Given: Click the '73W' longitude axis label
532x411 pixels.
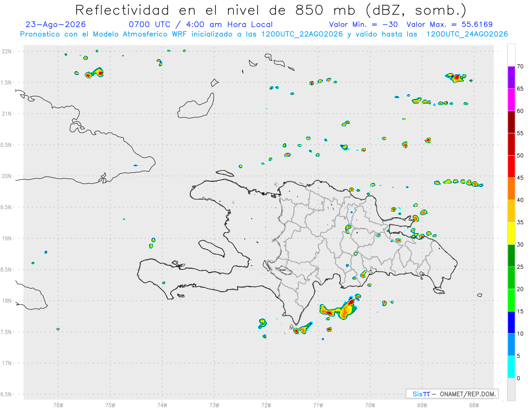Looking at the screenshot, I should pyautogui.click(x=214, y=404).
